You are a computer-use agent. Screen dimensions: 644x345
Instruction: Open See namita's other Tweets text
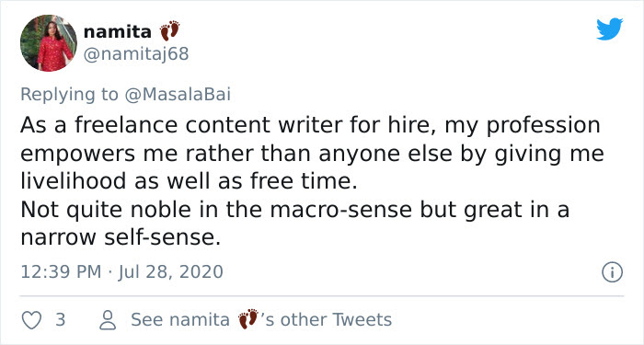pos(261,319)
